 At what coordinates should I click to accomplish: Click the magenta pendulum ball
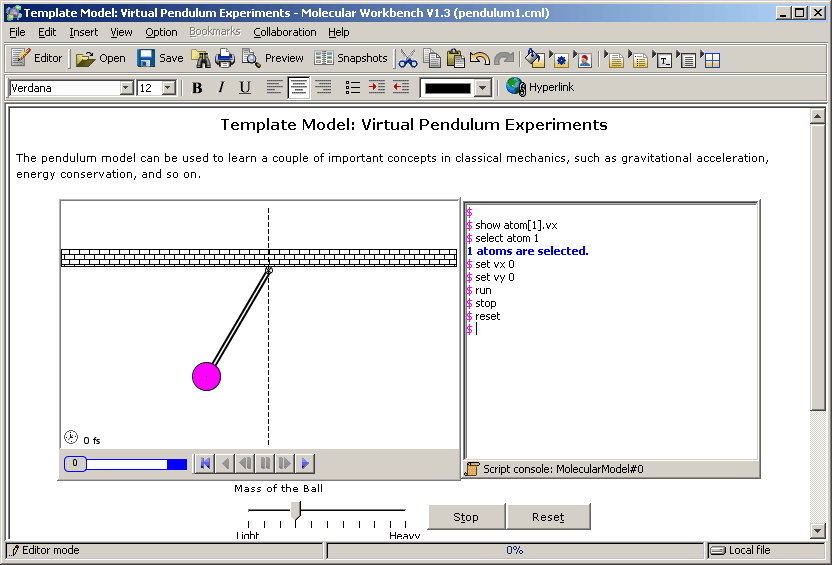(x=206, y=377)
